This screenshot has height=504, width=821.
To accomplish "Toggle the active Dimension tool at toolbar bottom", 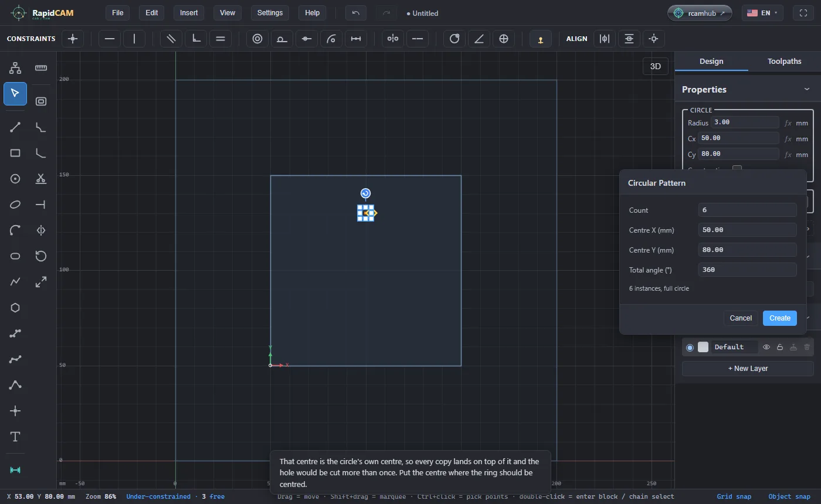I will 15,470.
